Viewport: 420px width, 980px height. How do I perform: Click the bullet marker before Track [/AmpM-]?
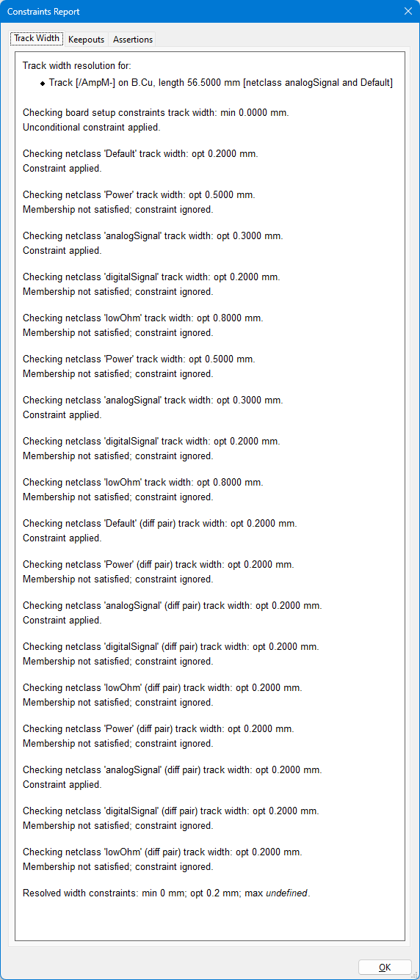click(x=43, y=84)
